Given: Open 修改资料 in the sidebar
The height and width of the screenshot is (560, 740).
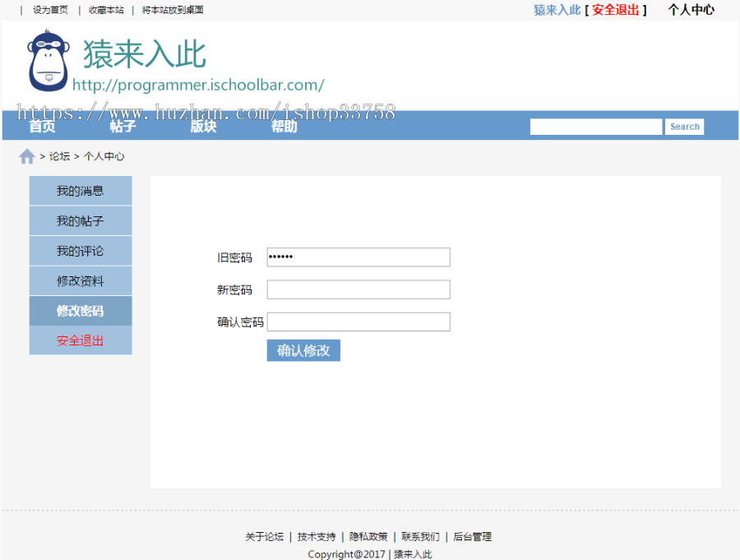Looking at the screenshot, I should point(80,280).
